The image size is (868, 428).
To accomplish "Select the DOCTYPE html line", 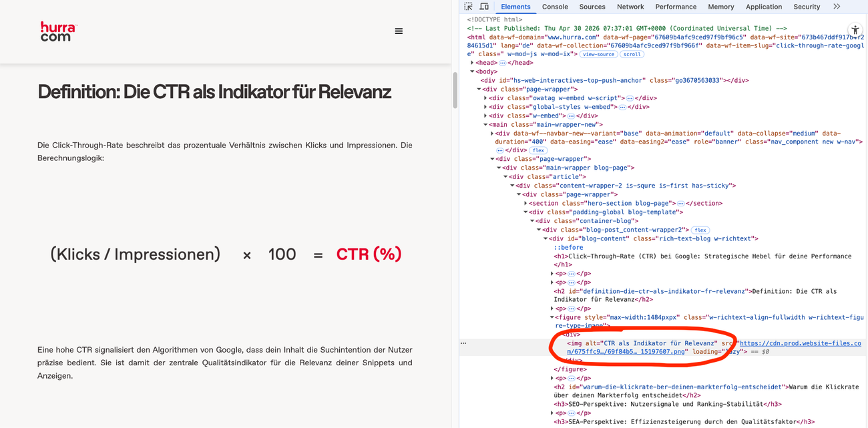I will pyautogui.click(x=495, y=19).
